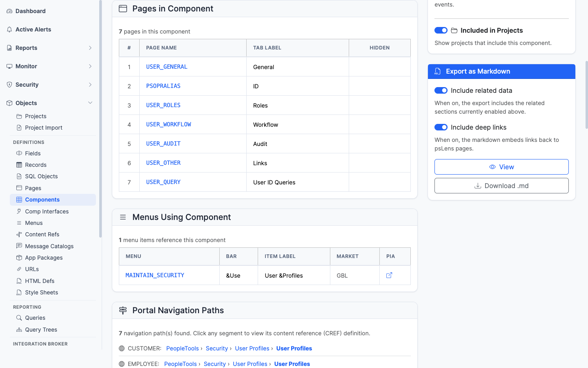Click the Objects cube icon
The height and width of the screenshot is (368, 588).
click(x=9, y=103)
